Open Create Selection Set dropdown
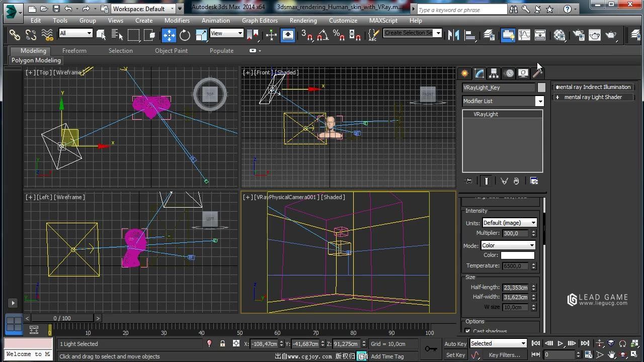644x362 pixels. pos(412,33)
